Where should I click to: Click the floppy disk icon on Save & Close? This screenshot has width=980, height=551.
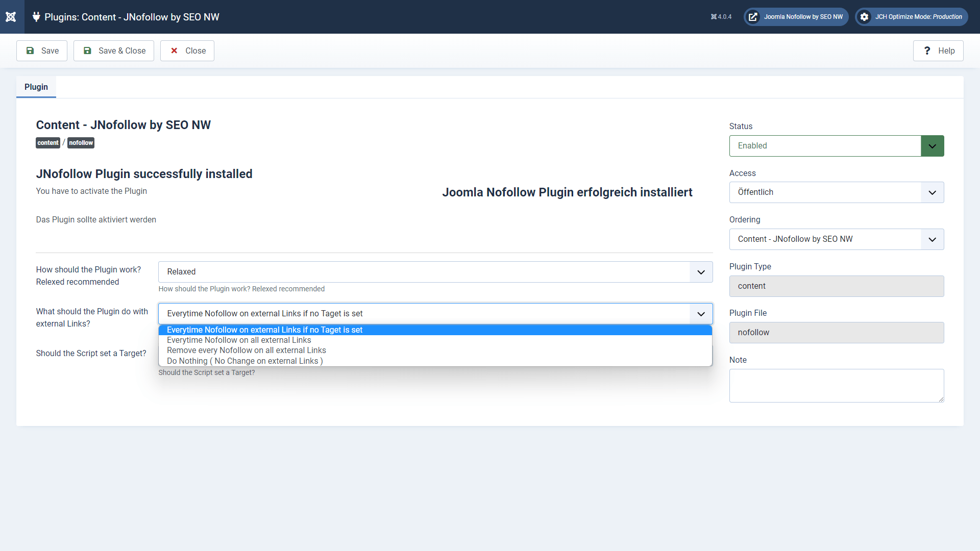[87, 51]
